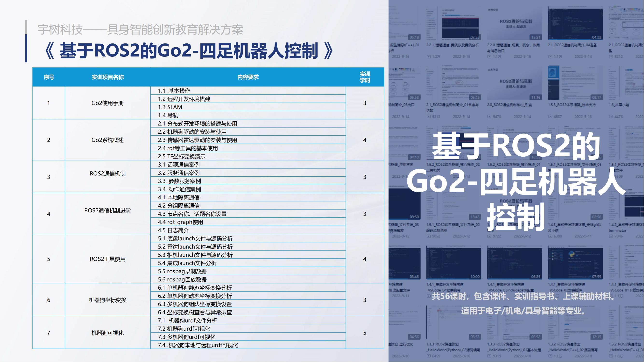Image resolution: width=644 pixels, height=362 pixels.
Task: Open background video thumbnail with 04:22 duration
Action: [575, 23]
